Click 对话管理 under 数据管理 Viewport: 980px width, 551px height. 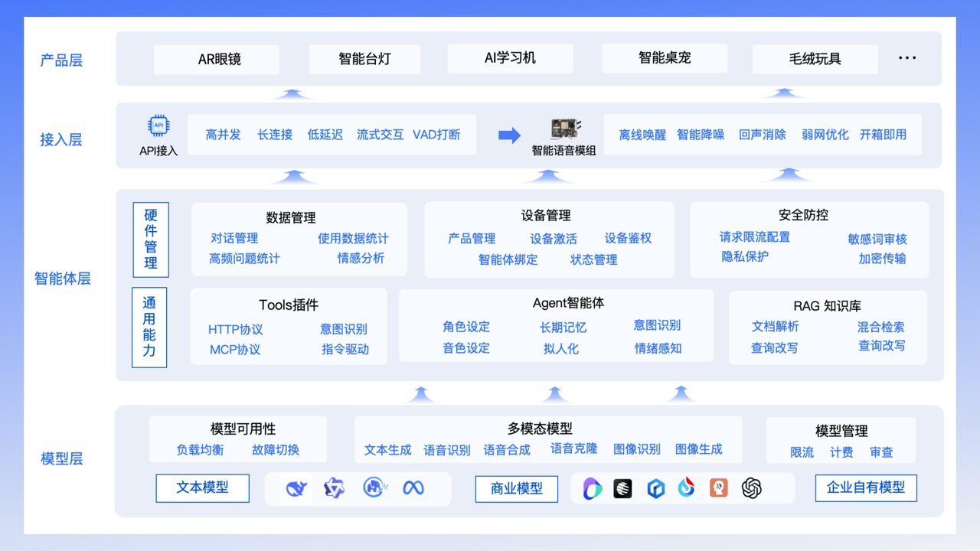(x=234, y=239)
